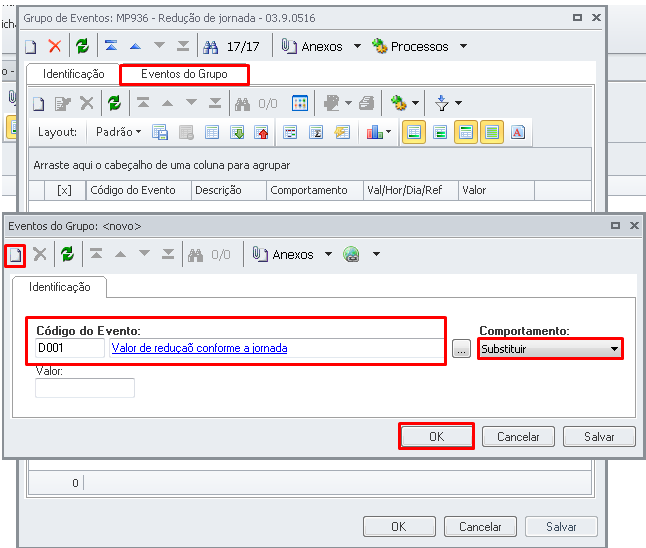Image resolution: width=646 pixels, height=548 pixels.
Task: Click the grey delete X in the grid toolbar
Action: 87,103
